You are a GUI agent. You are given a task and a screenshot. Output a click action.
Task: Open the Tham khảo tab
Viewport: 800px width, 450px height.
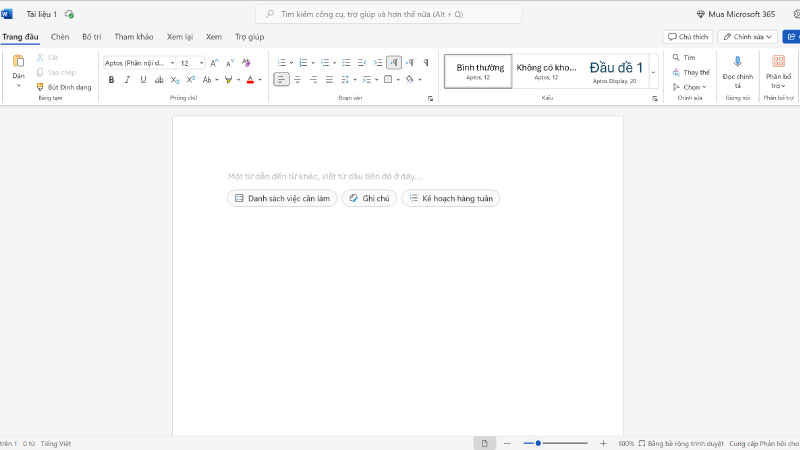pos(133,37)
